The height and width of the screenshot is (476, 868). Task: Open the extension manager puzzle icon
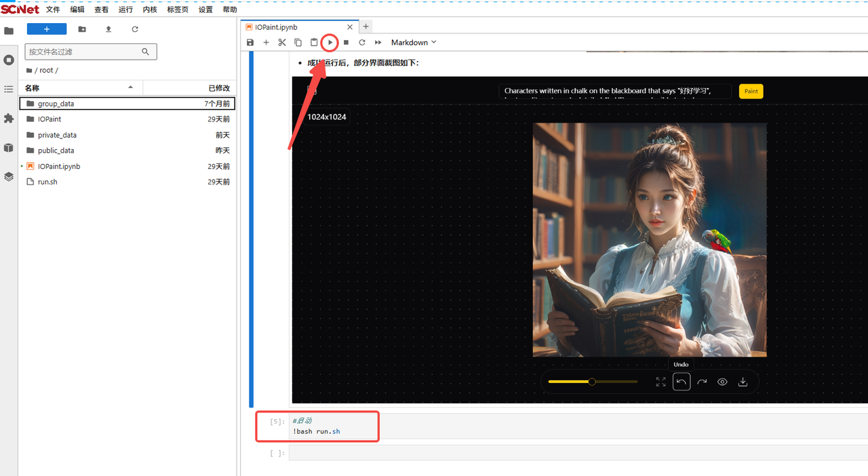[9, 119]
